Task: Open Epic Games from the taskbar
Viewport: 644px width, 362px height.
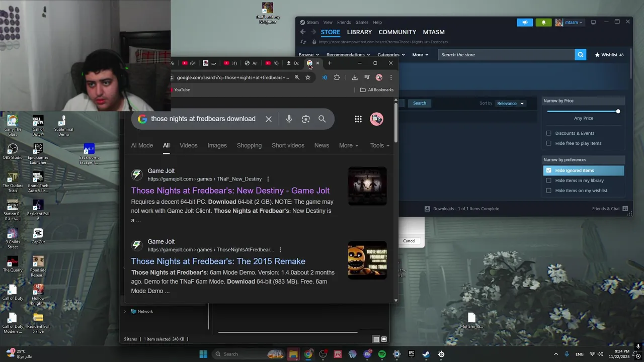Action: pyautogui.click(x=411, y=354)
